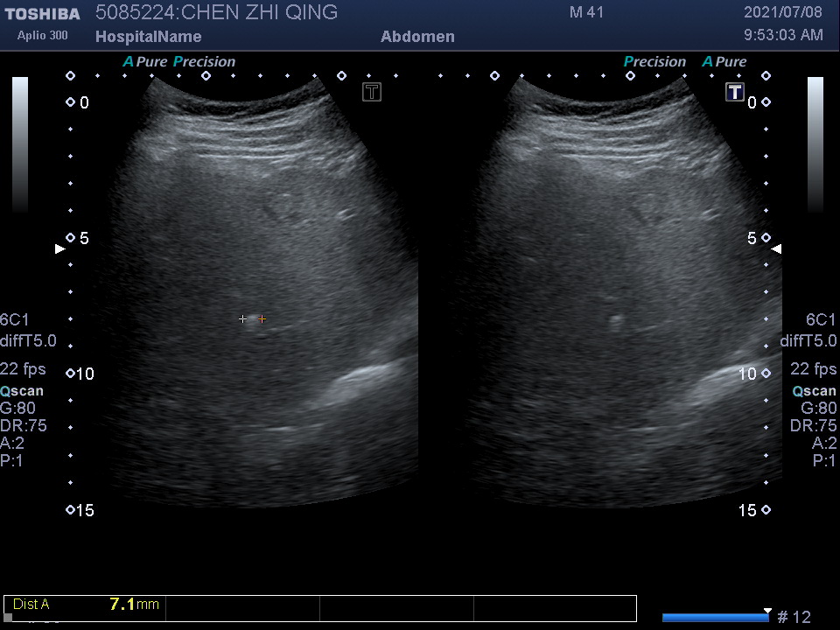Click the TOSHIBA logo
This screenshot has height=630, width=840.
(42, 14)
